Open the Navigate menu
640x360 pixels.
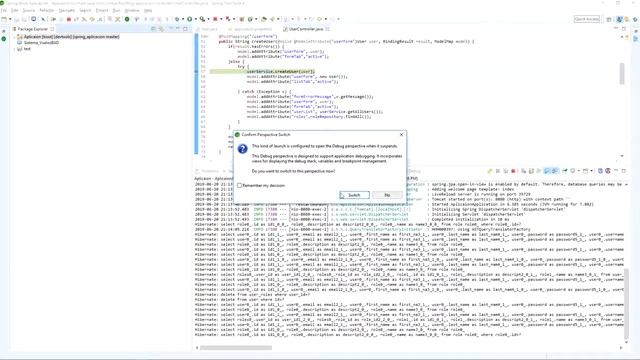point(67,10)
